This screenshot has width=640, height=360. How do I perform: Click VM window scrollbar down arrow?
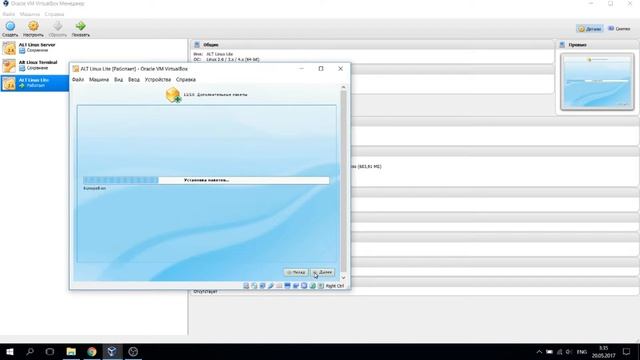coord(343,278)
